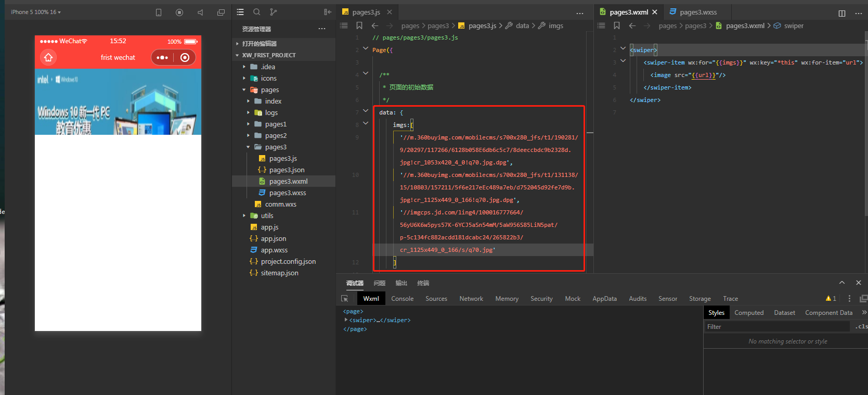Click the bookmark icon above pages3.js editor
868x395 pixels.
coord(359,26)
